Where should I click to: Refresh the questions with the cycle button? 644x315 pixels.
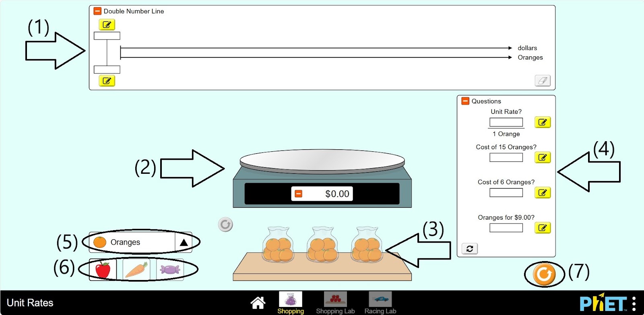(x=470, y=249)
